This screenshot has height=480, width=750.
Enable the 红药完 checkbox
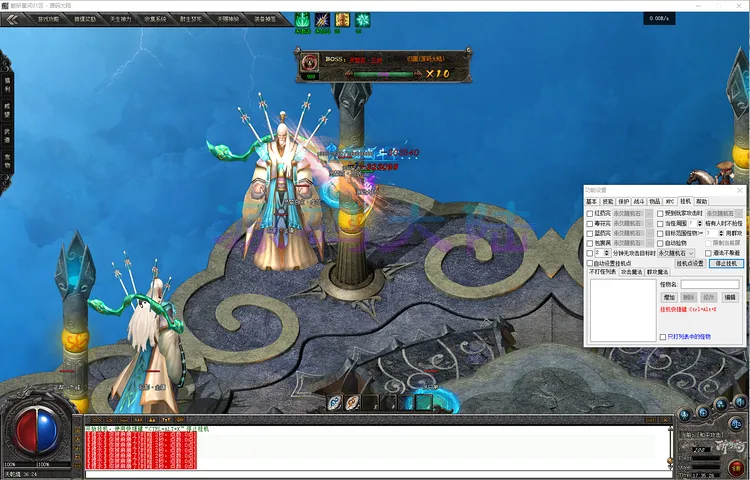[590, 213]
